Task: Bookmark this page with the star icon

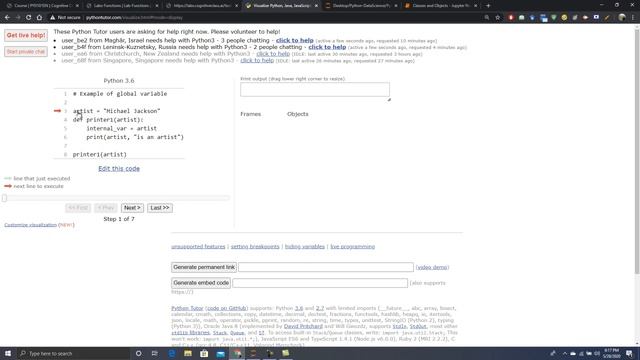Action: pyautogui.click(x=498, y=18)
